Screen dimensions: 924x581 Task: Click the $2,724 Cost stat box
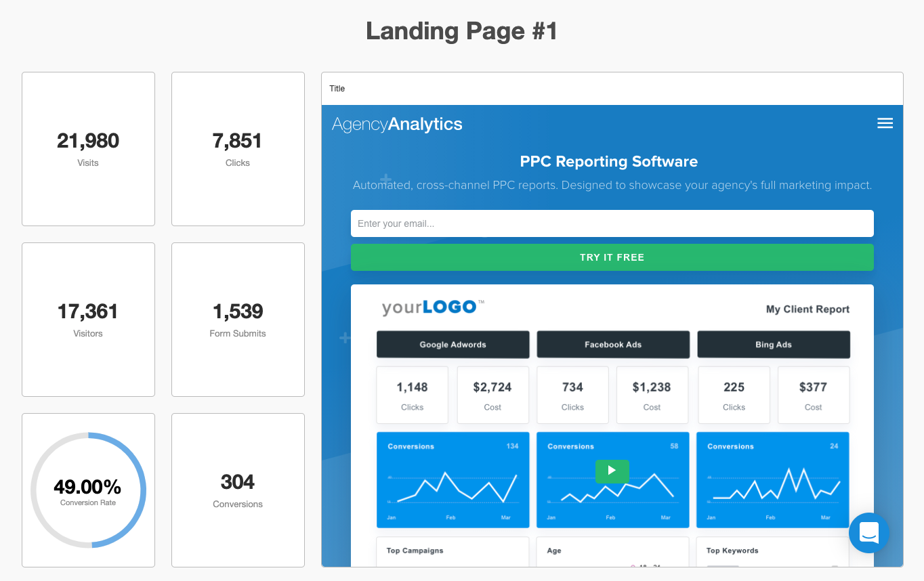coord(492,395)
